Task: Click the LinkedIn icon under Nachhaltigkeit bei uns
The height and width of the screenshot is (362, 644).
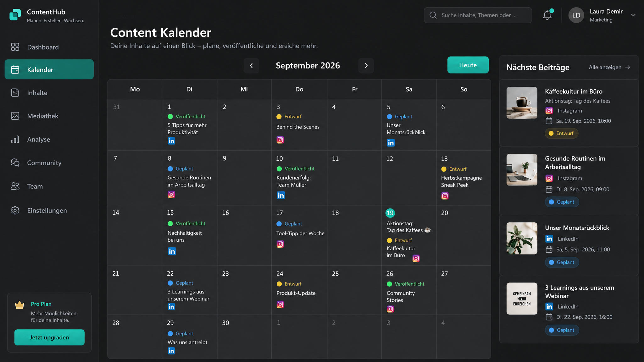Action: pyautogui.click(x=172, y=251)
